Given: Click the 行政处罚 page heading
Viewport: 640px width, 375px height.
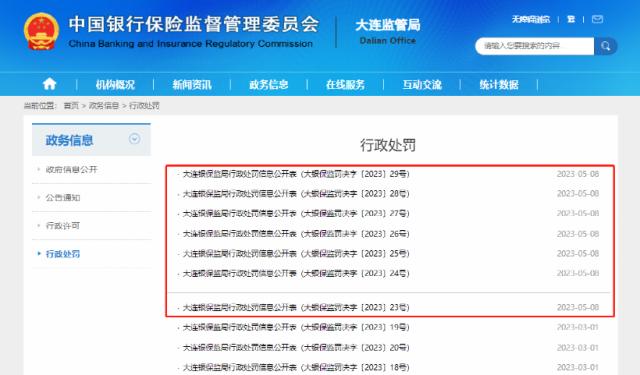Looking at the screenshot, I should [388, 145].
